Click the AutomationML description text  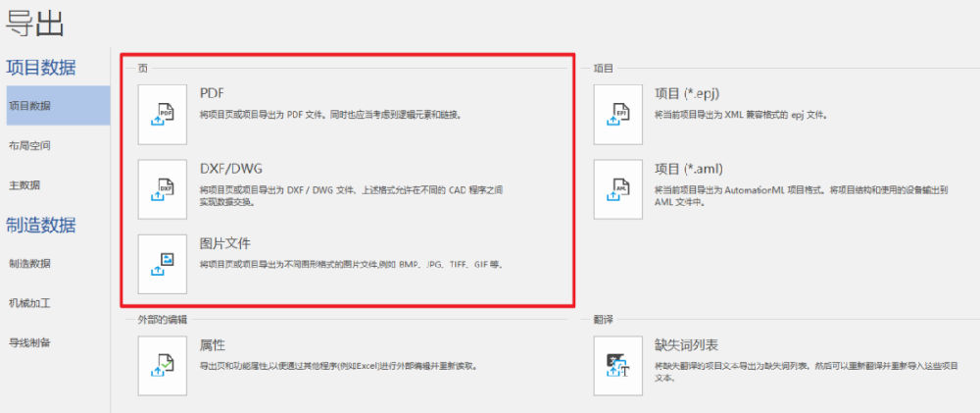(802, 195)
